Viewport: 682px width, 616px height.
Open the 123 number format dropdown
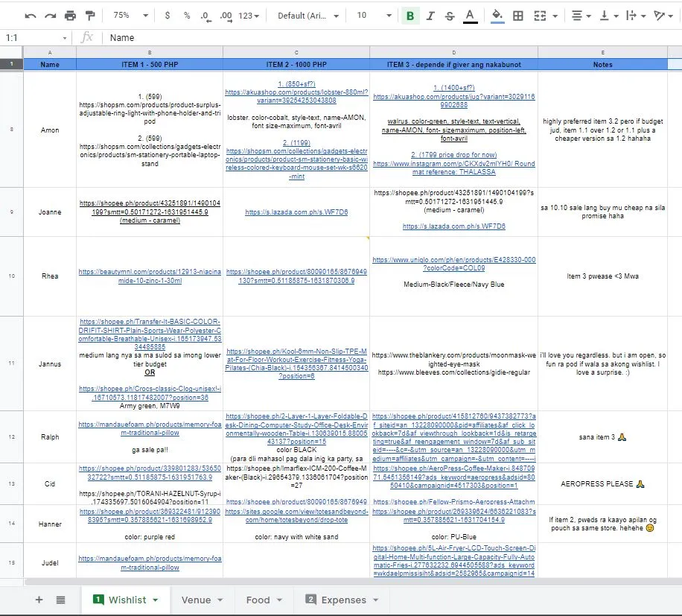[x=249, y=16]
